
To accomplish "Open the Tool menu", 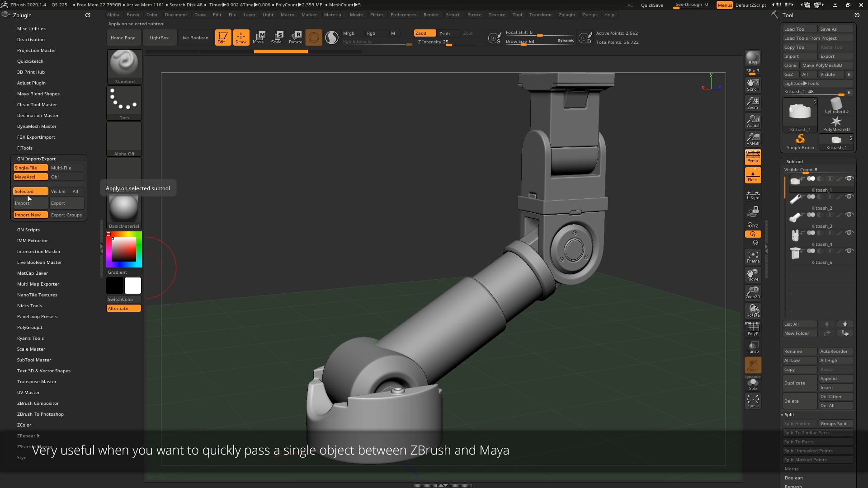I will 517,14.
